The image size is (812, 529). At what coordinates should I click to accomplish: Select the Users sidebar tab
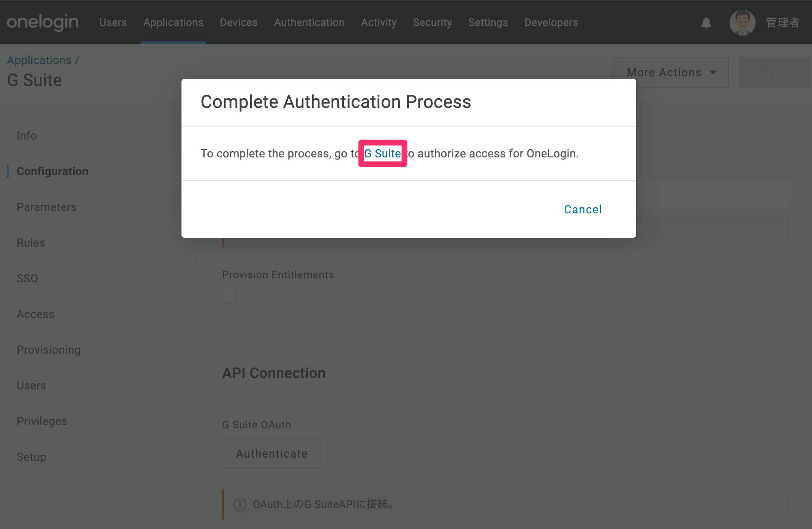[x=31, y=385]
